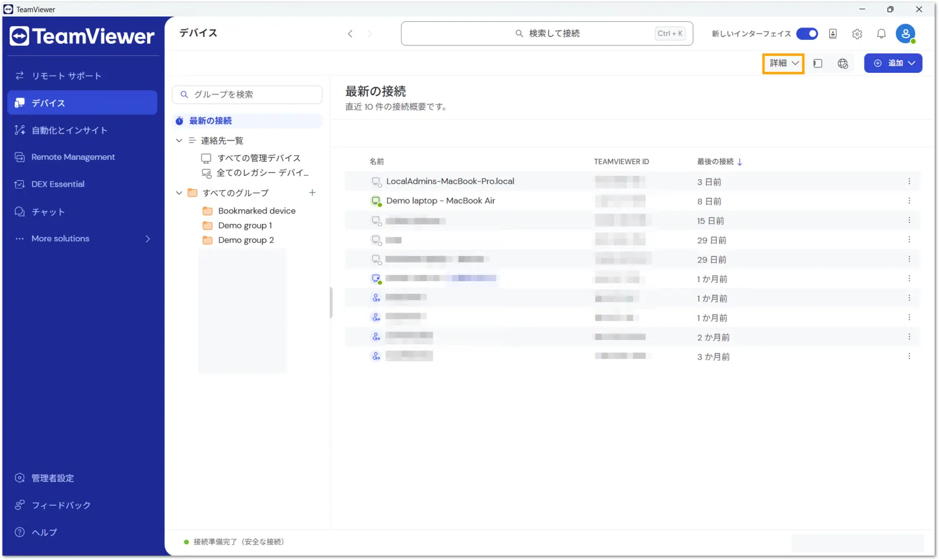
Task: Select 最新の接続 in the tree
Action: coord(247,120)
